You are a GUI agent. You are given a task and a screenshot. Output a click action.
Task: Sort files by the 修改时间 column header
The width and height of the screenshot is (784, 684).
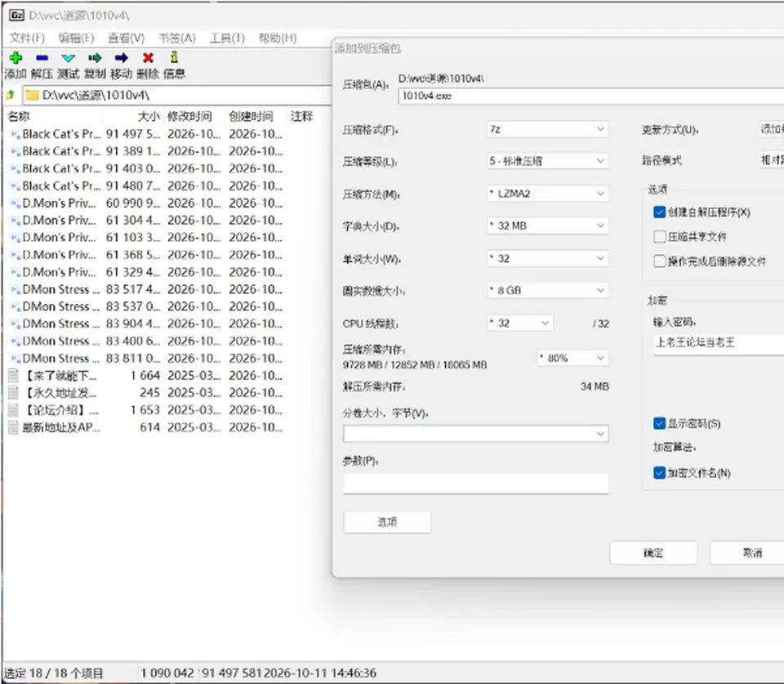(194, 117)
